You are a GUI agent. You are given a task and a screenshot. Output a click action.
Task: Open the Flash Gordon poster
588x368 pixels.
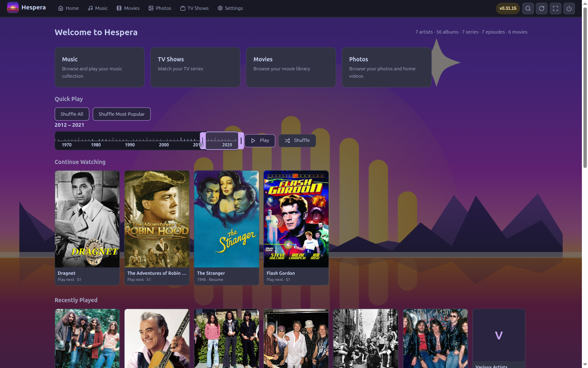point(296,219)
